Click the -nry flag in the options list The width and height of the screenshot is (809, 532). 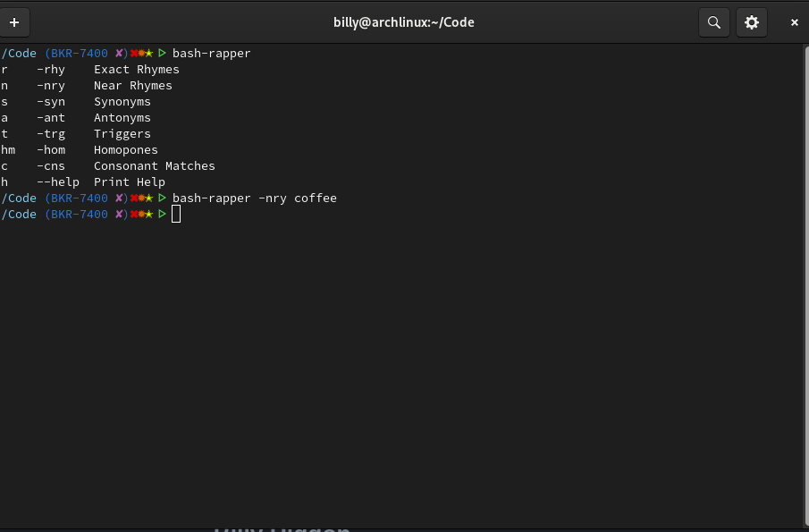[51, 85]
